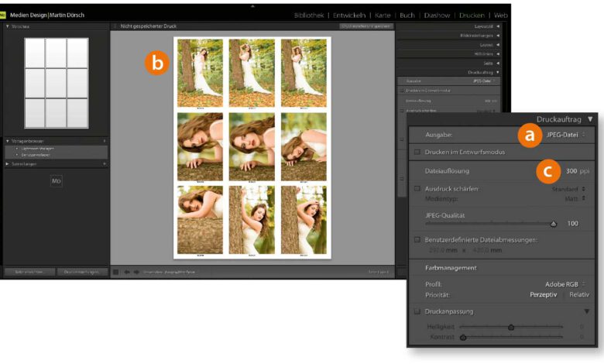Click the orange 'a' callout marker
Viewport: 604px width, 364px height.
530,135
